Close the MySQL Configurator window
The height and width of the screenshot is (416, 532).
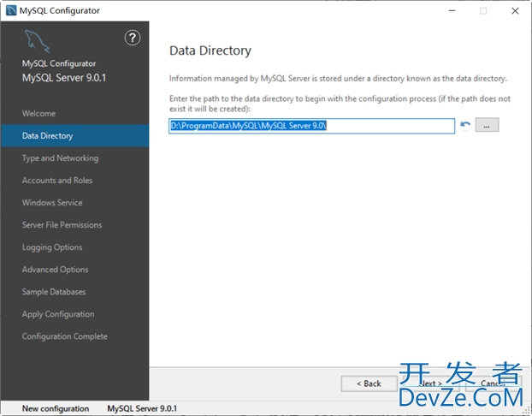(515, 10)
